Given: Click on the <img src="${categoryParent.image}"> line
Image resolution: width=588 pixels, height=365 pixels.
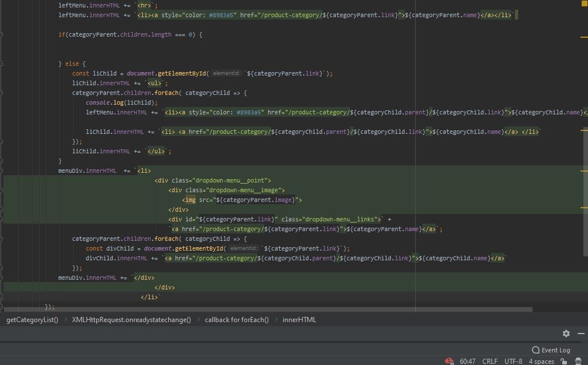Looking at the screenshot, I should (x=242, y=200).
